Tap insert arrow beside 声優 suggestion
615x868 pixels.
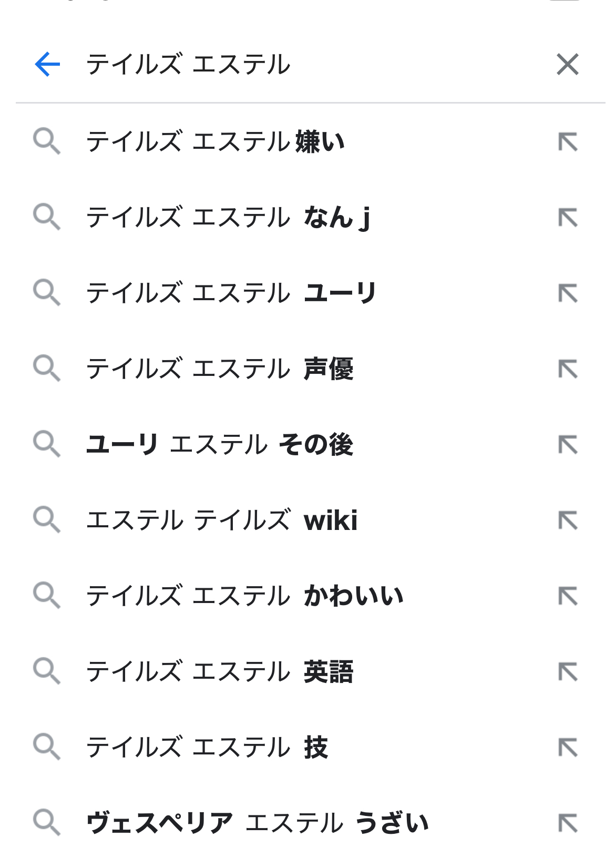pyautogui.click(x=568, y=369)
